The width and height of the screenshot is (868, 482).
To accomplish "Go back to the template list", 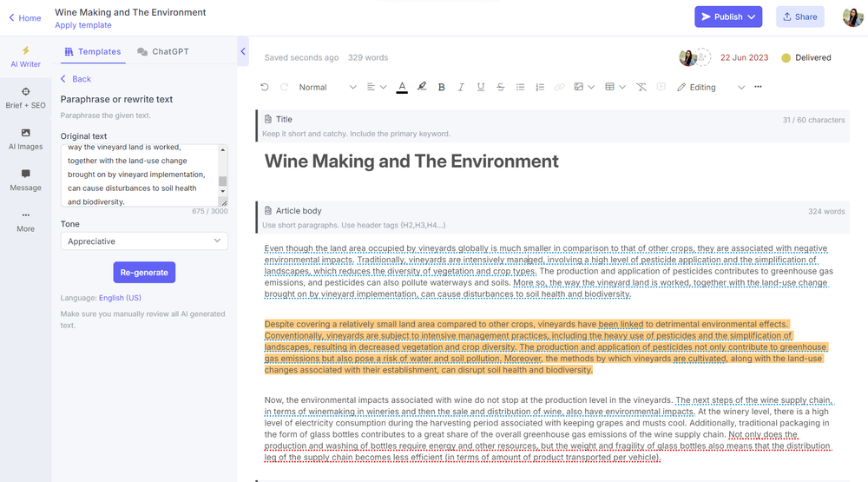I will (x=76, y=79).
